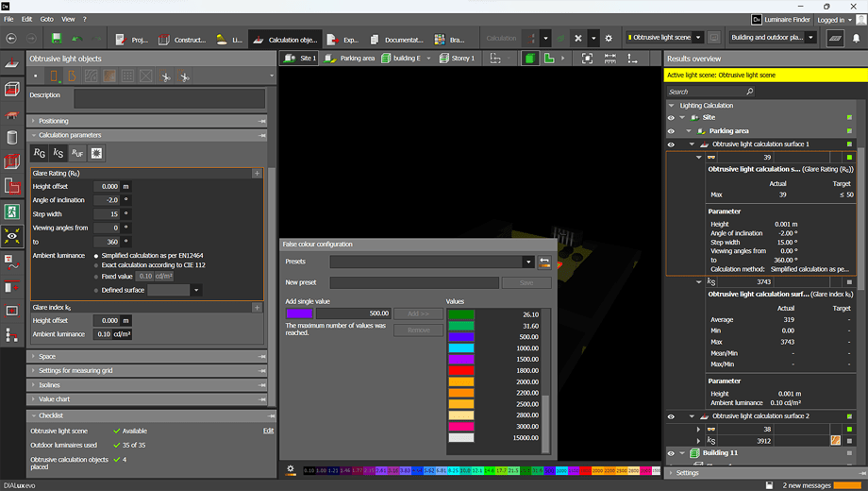This screenshot has height=491, width=868.
Task: Click the green Save icon in toolbar
Action: point(57,39)
